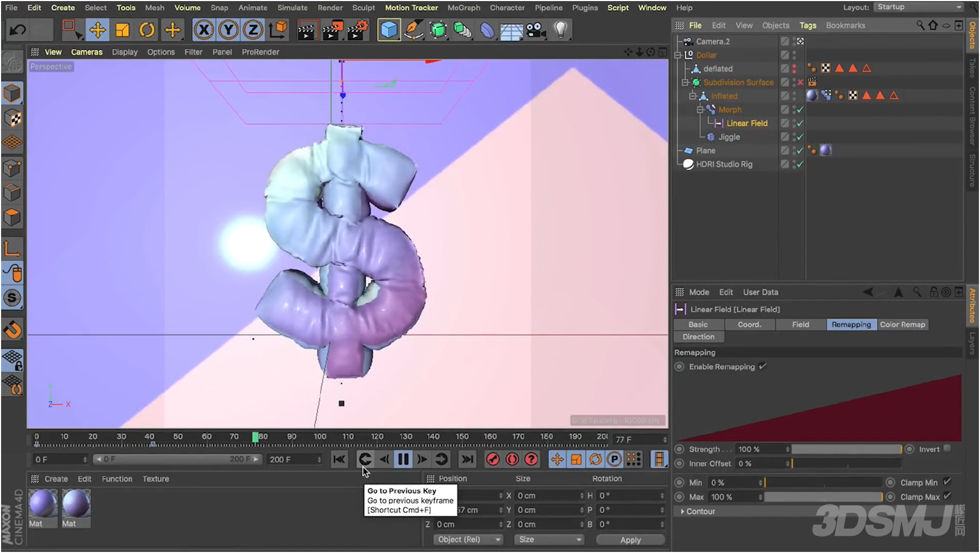Toggle X axis lock

point(204,30)
